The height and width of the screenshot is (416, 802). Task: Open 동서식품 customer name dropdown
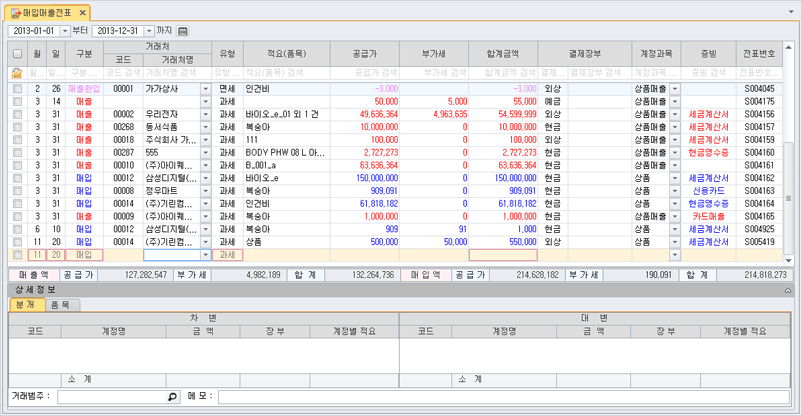(x=206, y=127)
